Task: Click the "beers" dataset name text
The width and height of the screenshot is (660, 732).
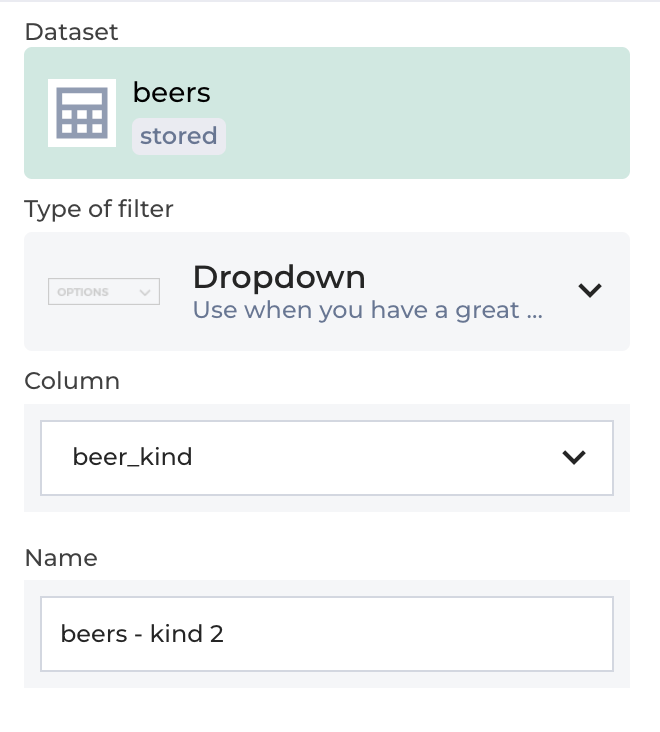Action: 171,93
